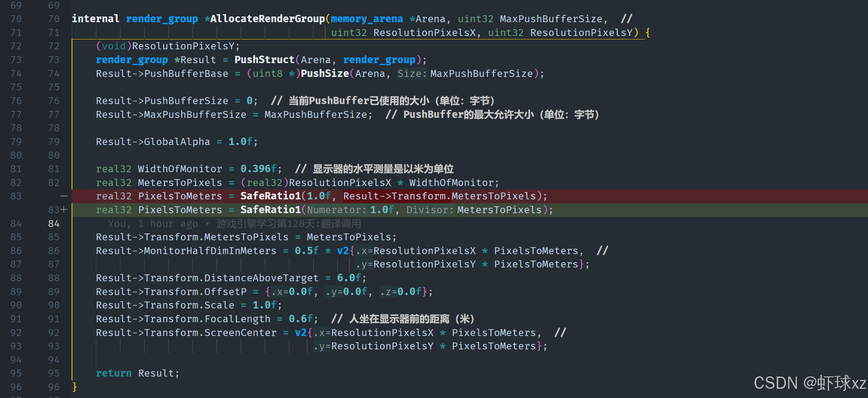Select the PushStruct function call
The width and height of the screenshot is (868, 398).
(x=264, y=60)
